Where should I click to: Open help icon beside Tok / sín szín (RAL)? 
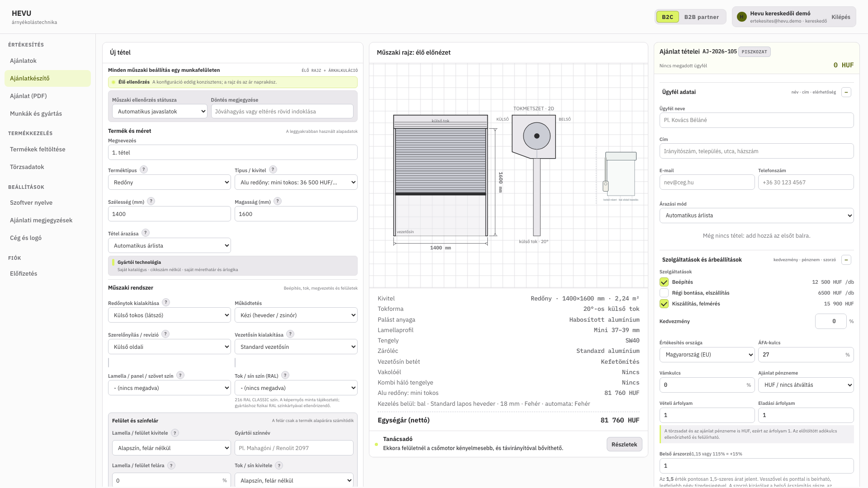285,375
